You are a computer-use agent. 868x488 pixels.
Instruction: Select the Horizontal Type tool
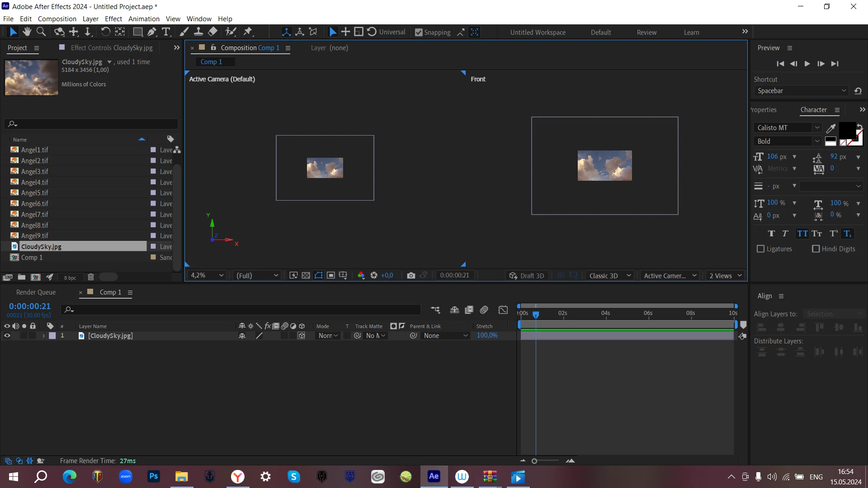click(x=166, y=32)
